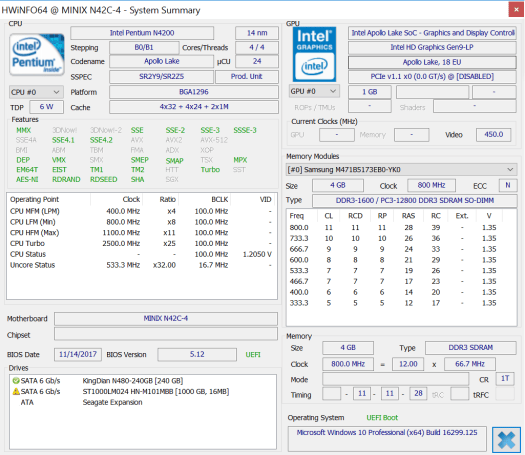Click the RAS column header

point(408,216)
